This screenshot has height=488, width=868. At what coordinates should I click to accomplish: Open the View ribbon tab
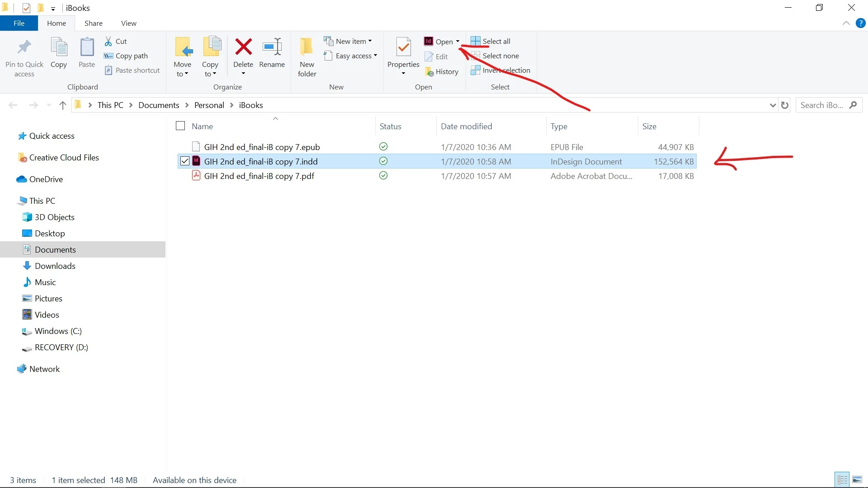[x=128, y=23]
